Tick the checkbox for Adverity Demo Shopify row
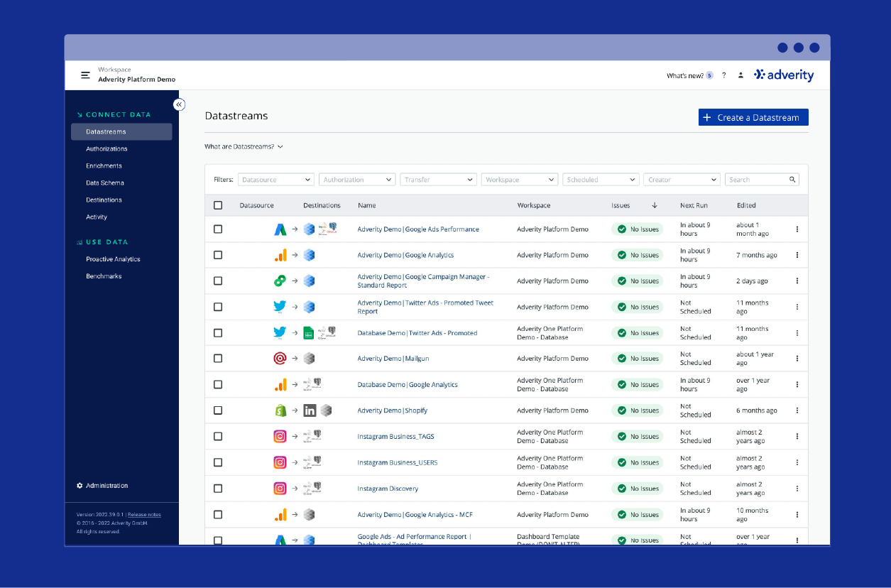 pyautogui.click(x=218, y=410)
